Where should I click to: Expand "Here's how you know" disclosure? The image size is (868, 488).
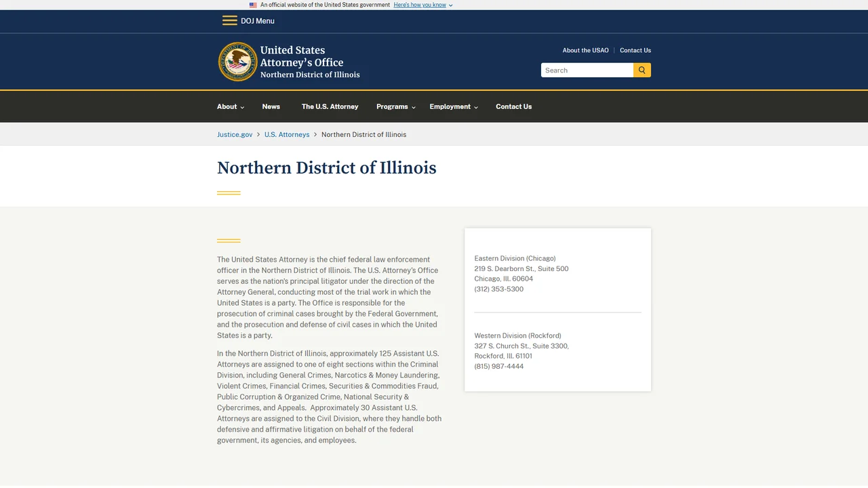click(x=422, y=5)
